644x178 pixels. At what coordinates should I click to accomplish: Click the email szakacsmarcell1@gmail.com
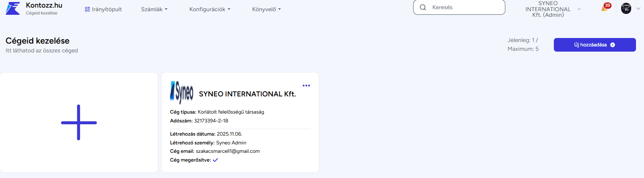coord(228,151)
